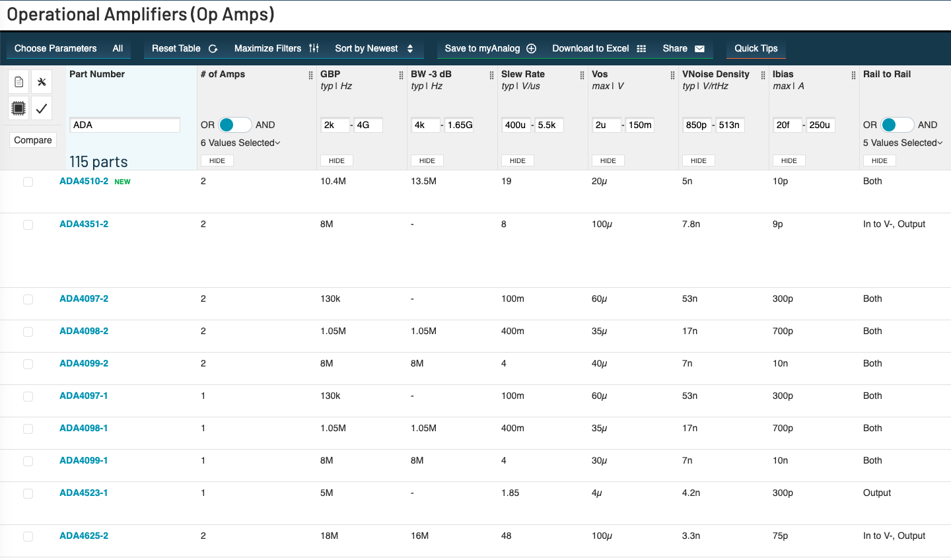Viewport: 951px width, 560px height.
Task: Click the plus icon for Save to myAnalog
Action: [532, 48]
